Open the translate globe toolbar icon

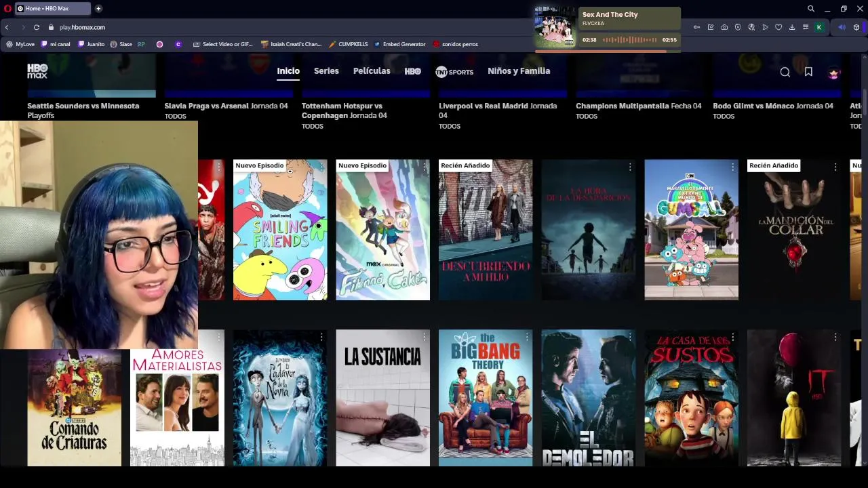tap(751, 27)
